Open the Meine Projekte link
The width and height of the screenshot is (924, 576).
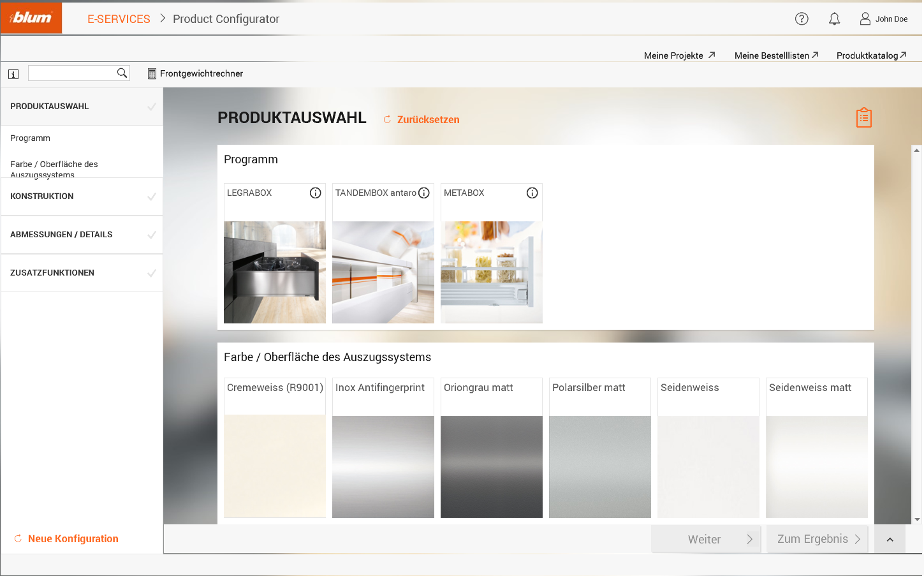click(680, 55)
